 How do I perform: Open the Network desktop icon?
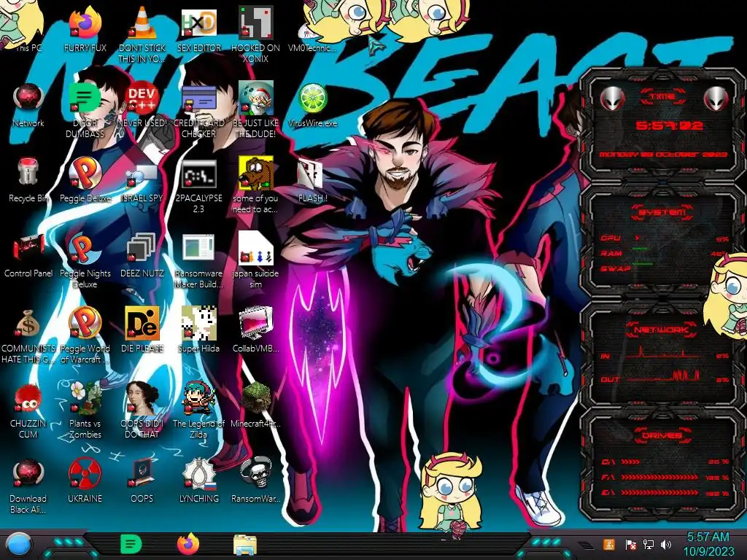tap(28, 99)
